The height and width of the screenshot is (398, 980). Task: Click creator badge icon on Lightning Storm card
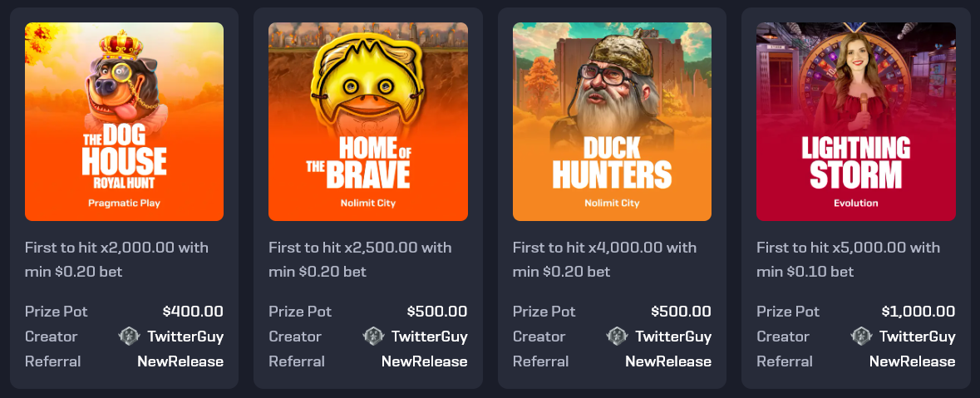(861, 337)
